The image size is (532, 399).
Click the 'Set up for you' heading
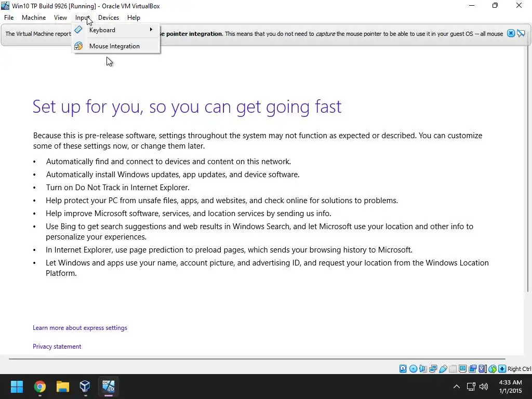(187, 107)
